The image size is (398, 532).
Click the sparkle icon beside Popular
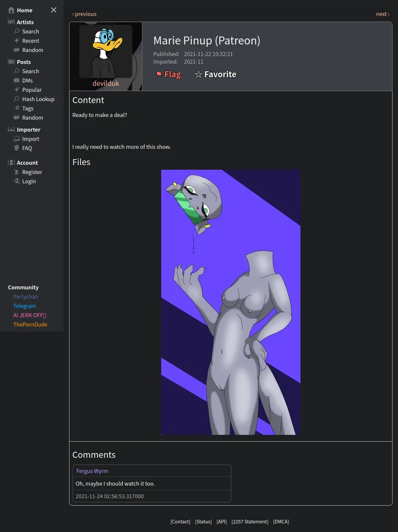(17, 89)
